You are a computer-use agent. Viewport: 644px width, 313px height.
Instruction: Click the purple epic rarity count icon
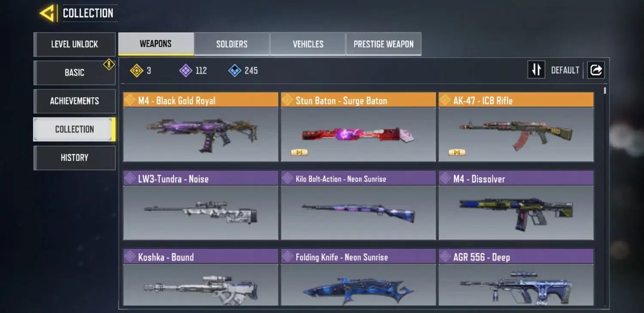point(185,71)
